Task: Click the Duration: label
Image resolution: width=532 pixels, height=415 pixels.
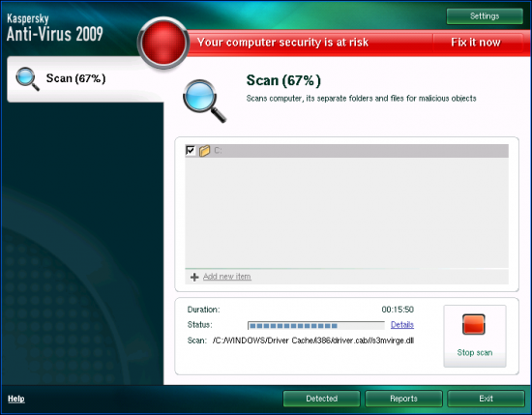Action: pyautogui.click(x=203, y=310)
